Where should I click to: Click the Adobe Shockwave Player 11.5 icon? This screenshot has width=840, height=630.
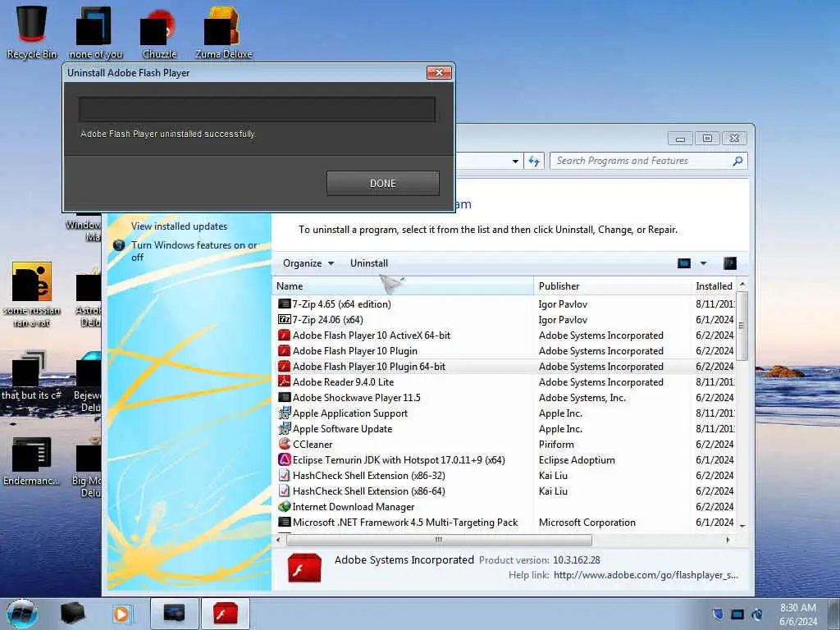tap(285, 398)
